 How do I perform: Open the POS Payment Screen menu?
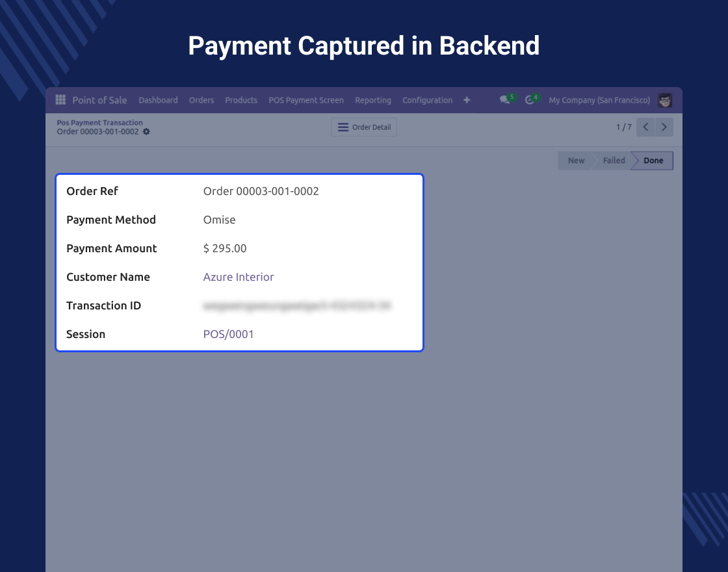pos(306,100)
